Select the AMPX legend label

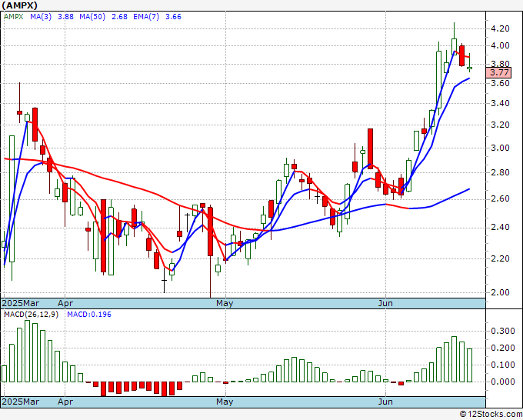tap(14, 17)
